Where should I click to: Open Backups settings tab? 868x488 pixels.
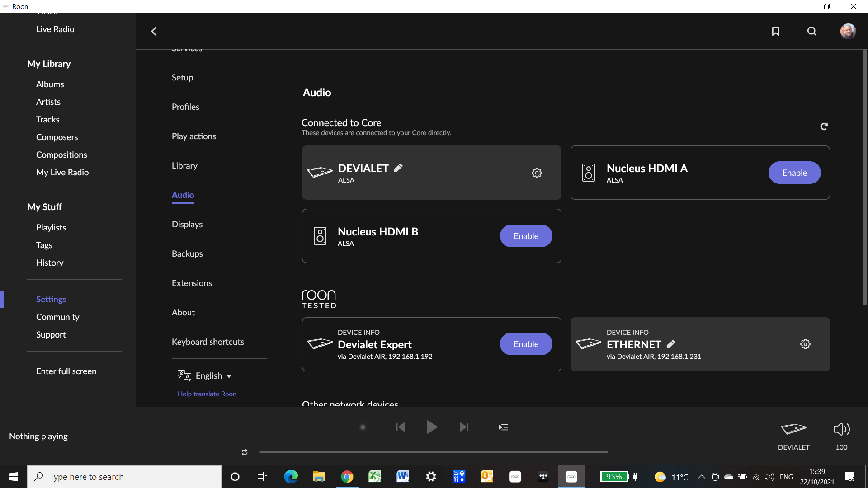187,253
